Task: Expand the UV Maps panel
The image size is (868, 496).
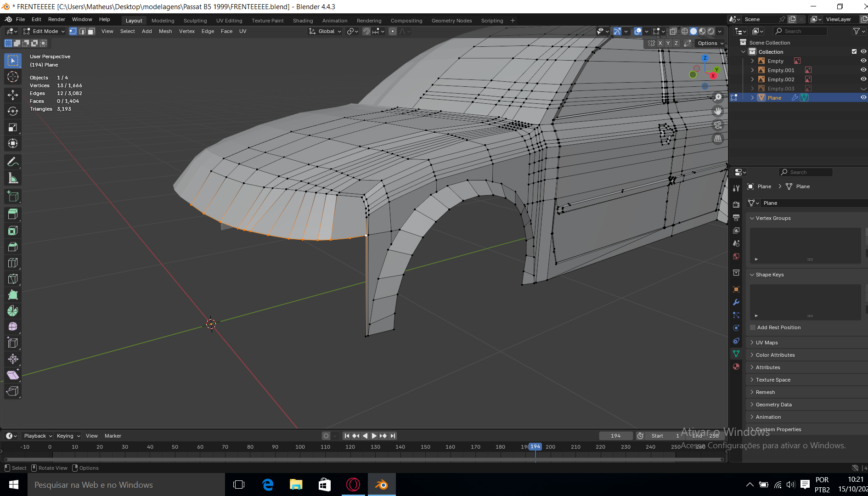Action: (x=767, y=343)
